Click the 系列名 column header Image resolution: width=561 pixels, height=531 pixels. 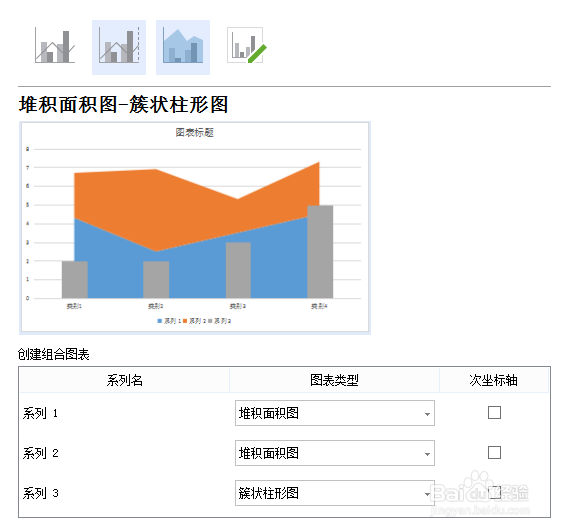[125, 380]
